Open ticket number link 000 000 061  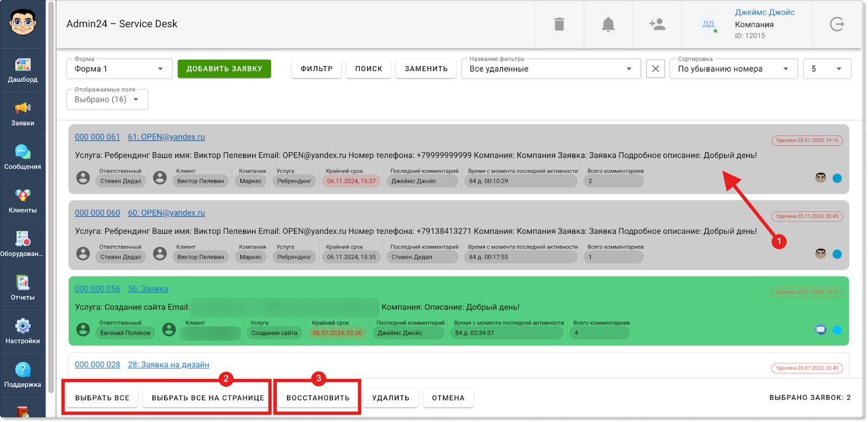(98, 137)
